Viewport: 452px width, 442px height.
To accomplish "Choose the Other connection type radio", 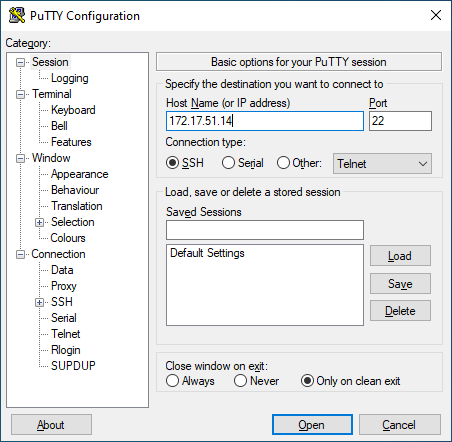I will click(283, 163).
